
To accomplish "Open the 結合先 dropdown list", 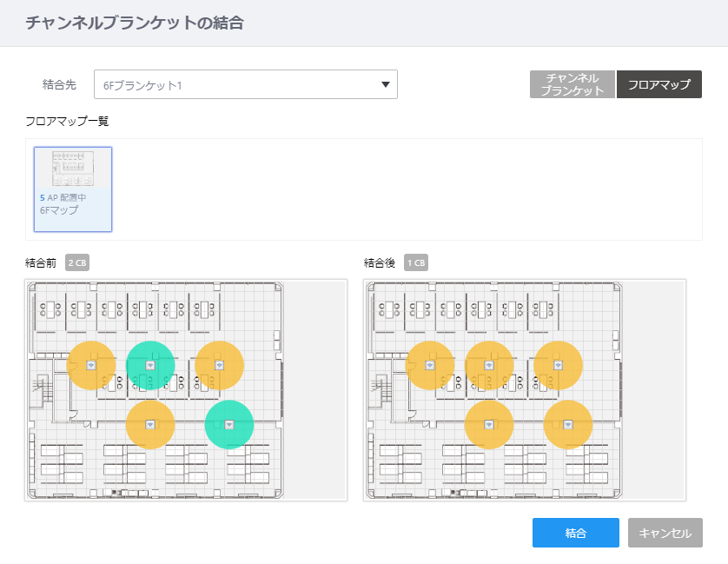I will tap(246, 84).
